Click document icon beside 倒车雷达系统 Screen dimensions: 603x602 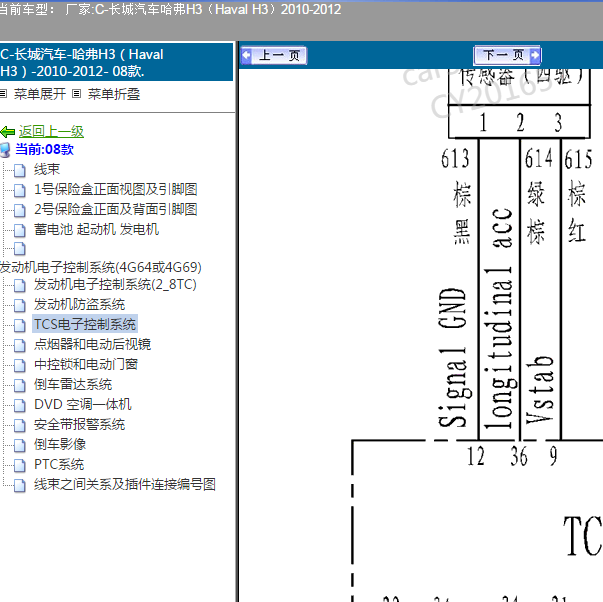click(x=20, y=385)
